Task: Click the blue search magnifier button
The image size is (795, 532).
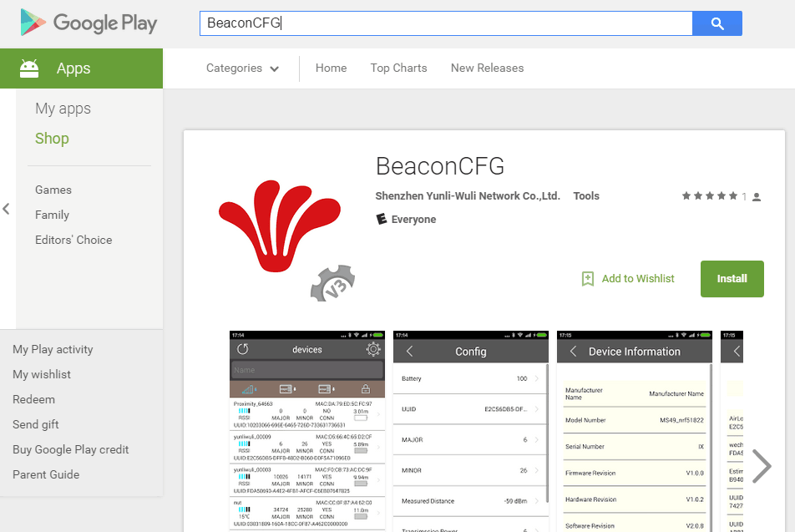Action: 717,23
